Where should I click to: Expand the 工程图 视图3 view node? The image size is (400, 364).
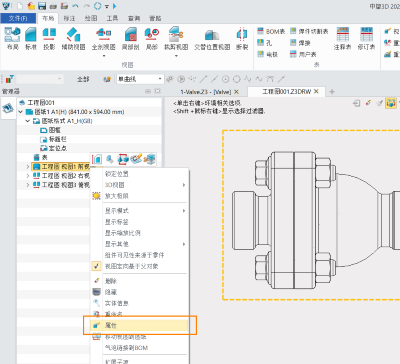click(28, 185)
